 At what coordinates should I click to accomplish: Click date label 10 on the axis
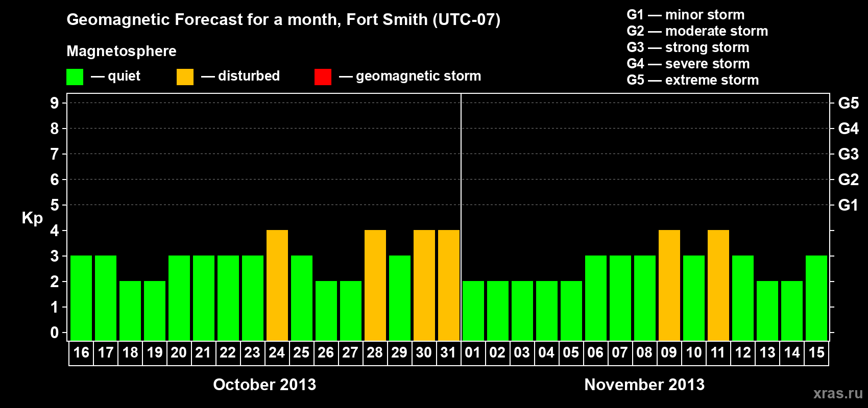coord(694,352)
